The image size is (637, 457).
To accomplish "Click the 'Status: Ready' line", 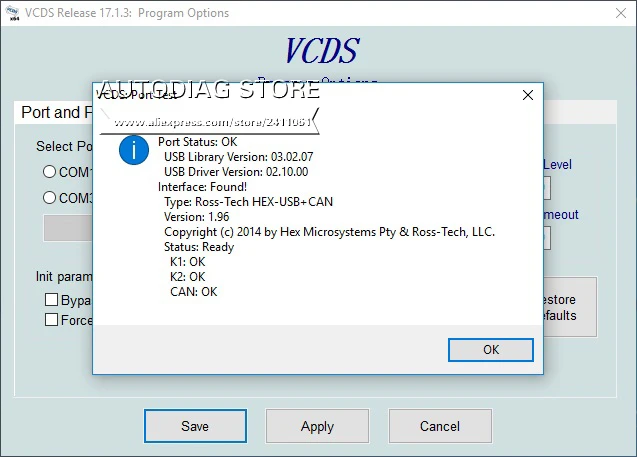I will coord(199,247).
